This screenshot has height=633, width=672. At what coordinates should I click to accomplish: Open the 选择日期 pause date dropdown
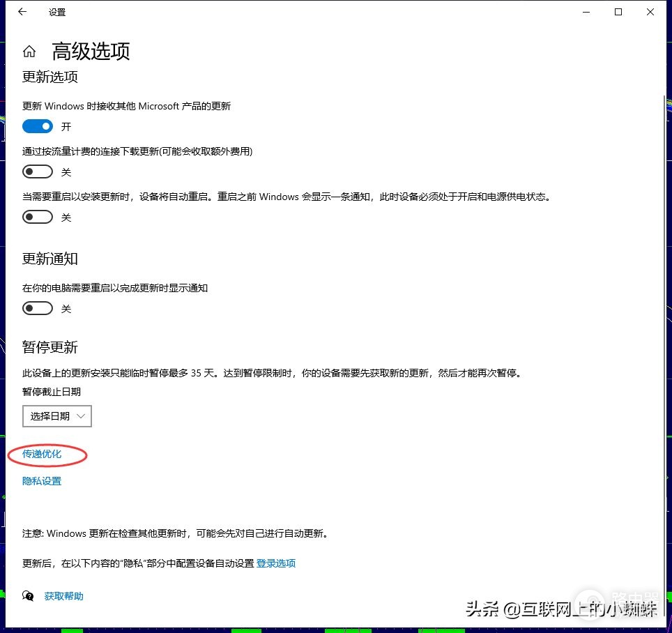[57, 416]
